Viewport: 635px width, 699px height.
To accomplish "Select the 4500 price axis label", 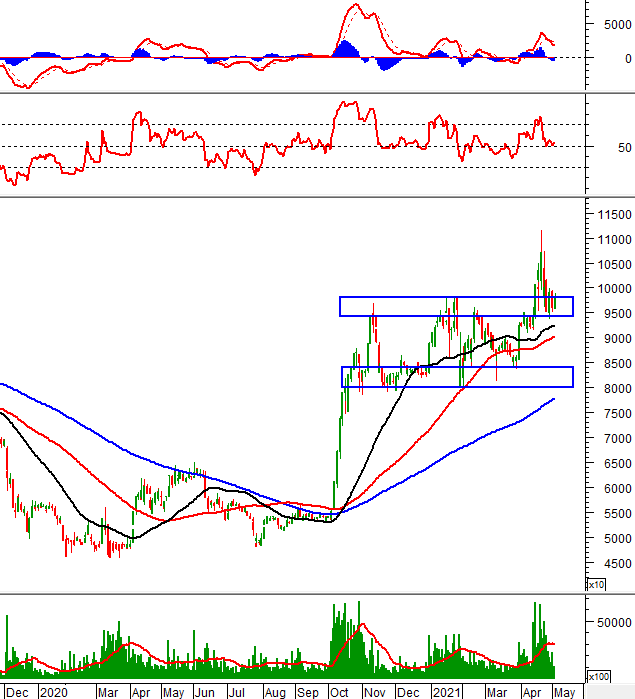I will click(x=618, y=564).
